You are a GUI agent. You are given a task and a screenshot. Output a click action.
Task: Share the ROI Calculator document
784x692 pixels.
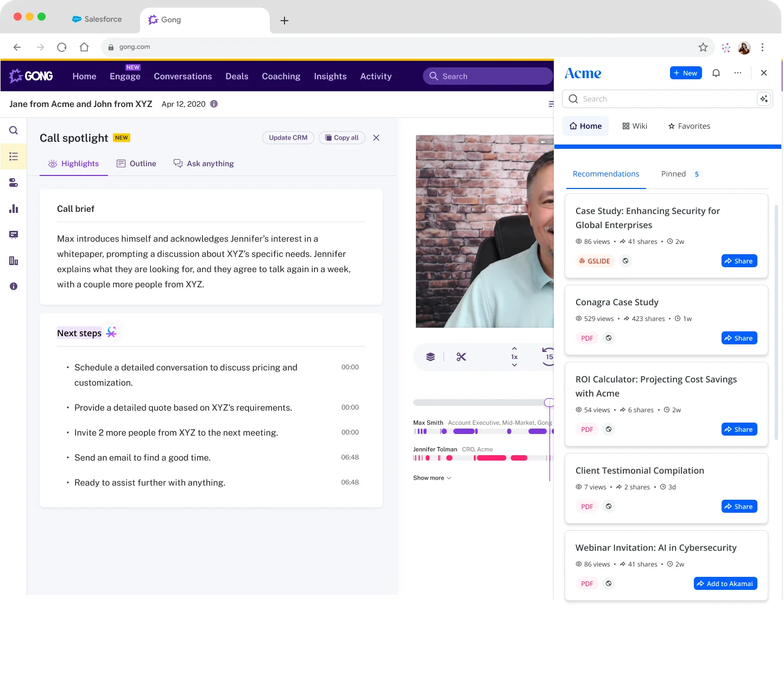click(739, 429)
